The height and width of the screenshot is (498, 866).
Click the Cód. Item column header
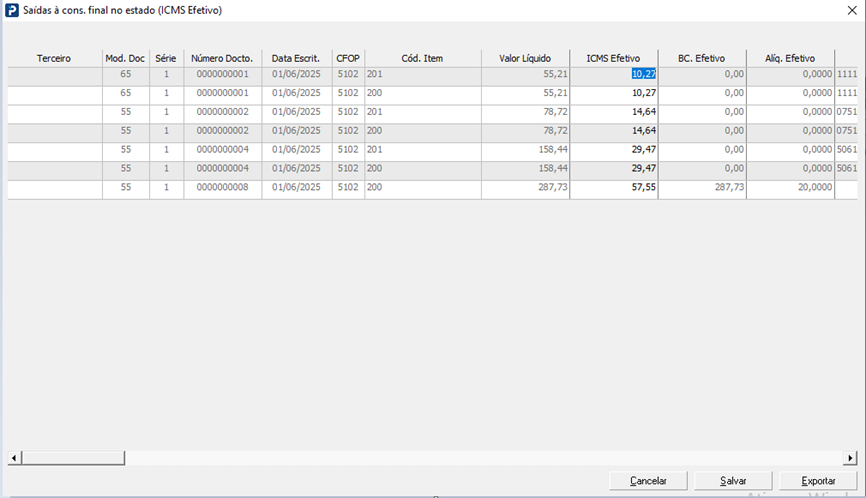423,59
